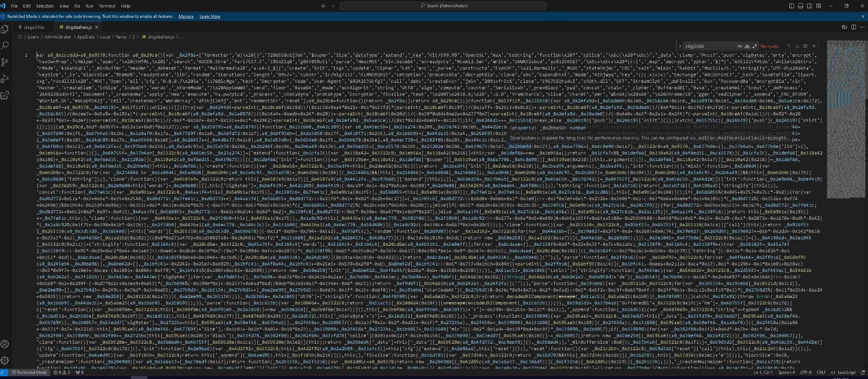
Task: Toggle Match Case in Find widget
Action: pyautogui.click(x=739, y=46)
